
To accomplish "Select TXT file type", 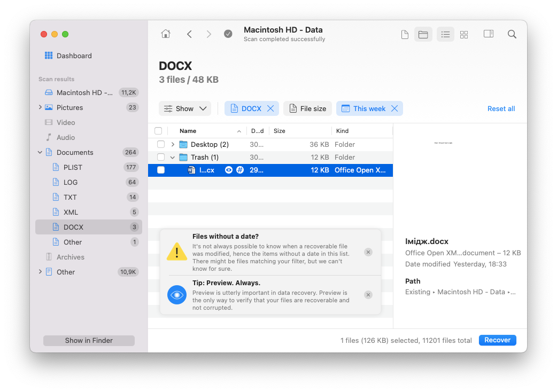I will 89,197.
